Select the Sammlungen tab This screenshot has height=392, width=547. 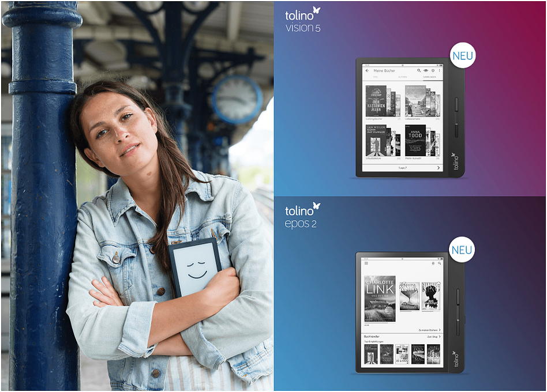coord(429,77)
